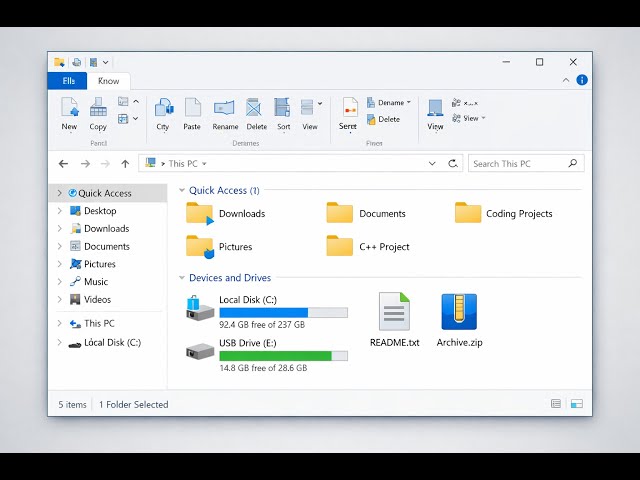The width and height of the screenshot is (640, 480).
Task: Click the large View monitor icon
Action: pyautogui.click(x=435, y=109)
